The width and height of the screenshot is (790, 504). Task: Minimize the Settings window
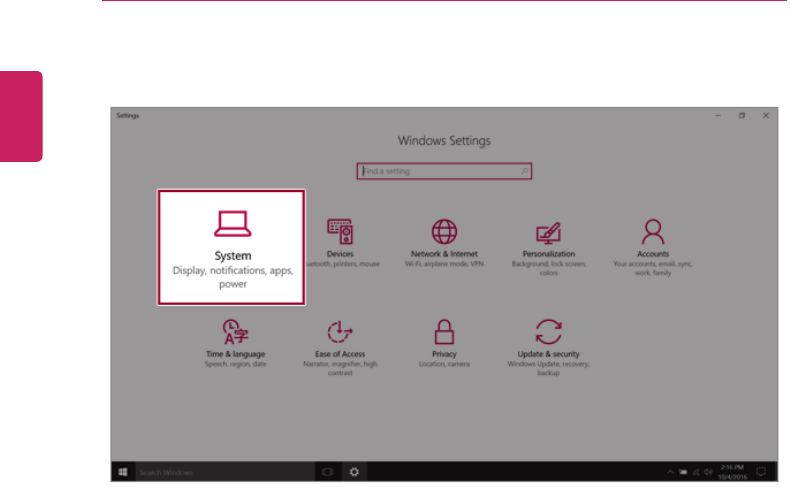click(x=718, y=115)
